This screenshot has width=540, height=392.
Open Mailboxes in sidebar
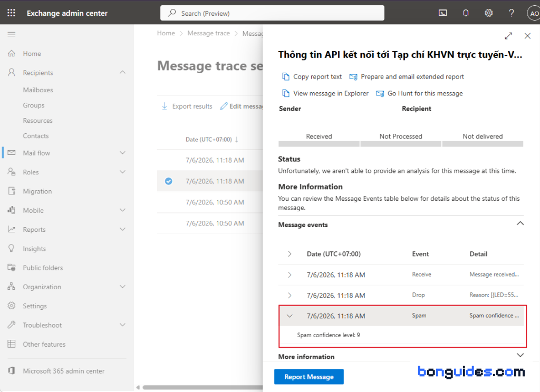(x=38, y=90)
